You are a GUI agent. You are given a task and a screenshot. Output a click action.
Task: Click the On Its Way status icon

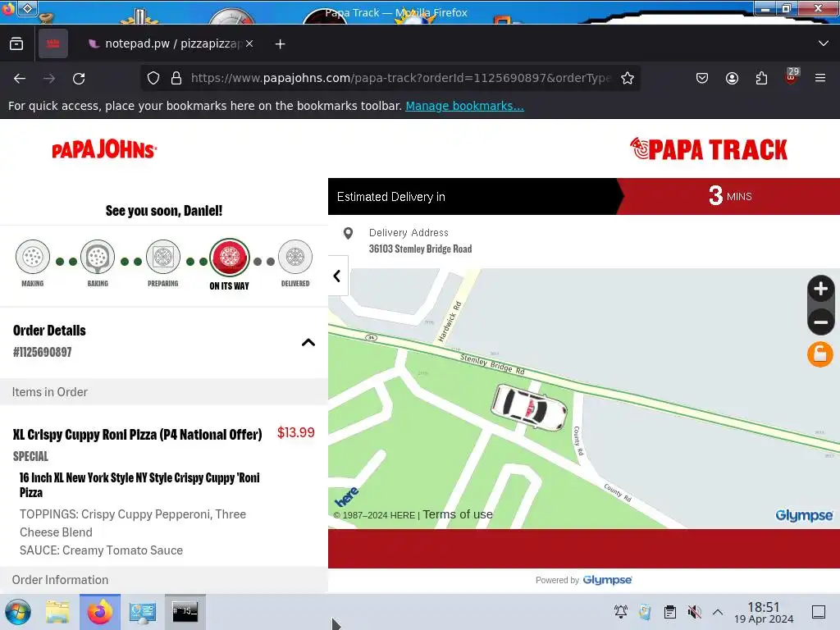pos(230,257)
